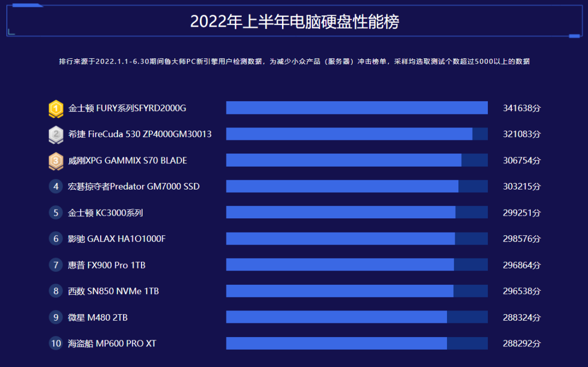This screenshot has width=588, height=367.
Task: Select 微星 M480 2TB entry
Action: pos(97,317)
